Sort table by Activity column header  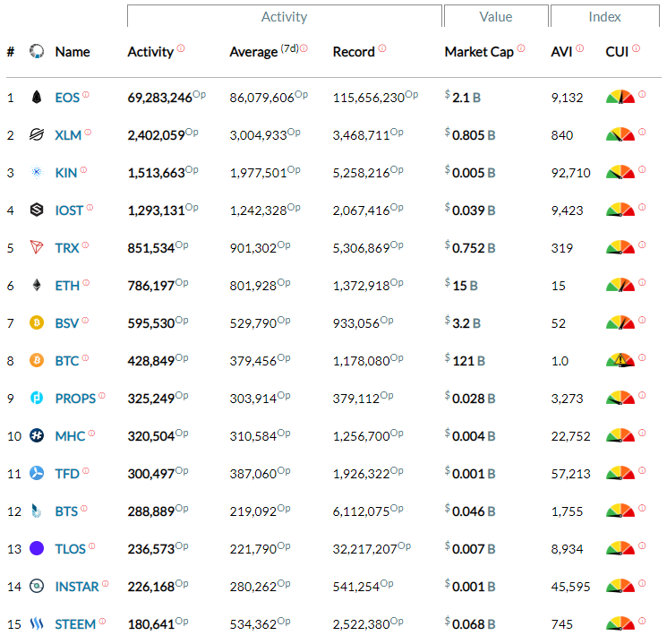[150, 52]
